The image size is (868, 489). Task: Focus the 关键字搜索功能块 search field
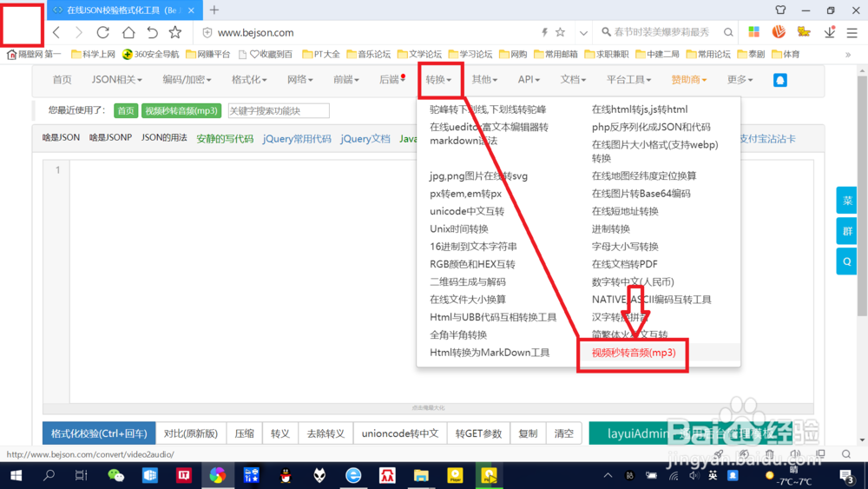click(279, 111)
